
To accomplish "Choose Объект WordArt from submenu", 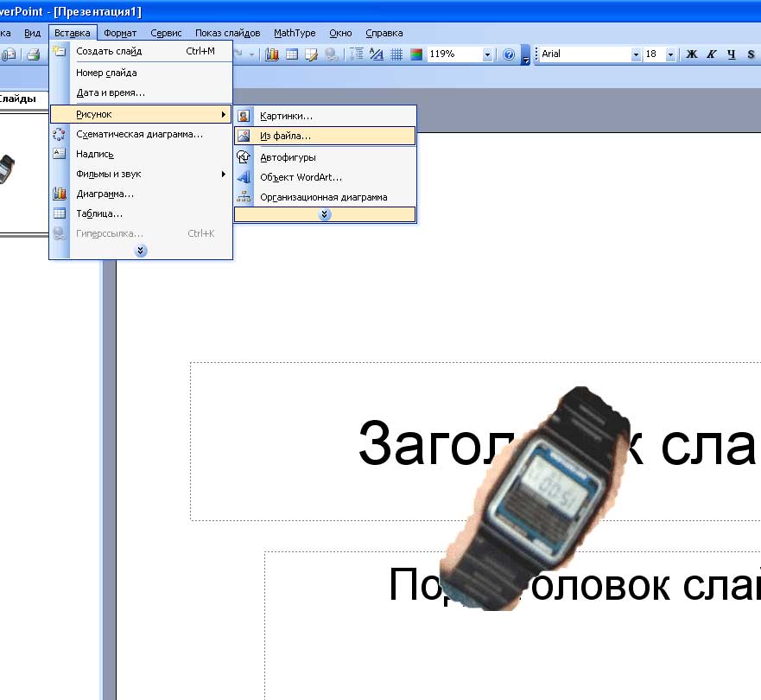I will coord(325,177).
